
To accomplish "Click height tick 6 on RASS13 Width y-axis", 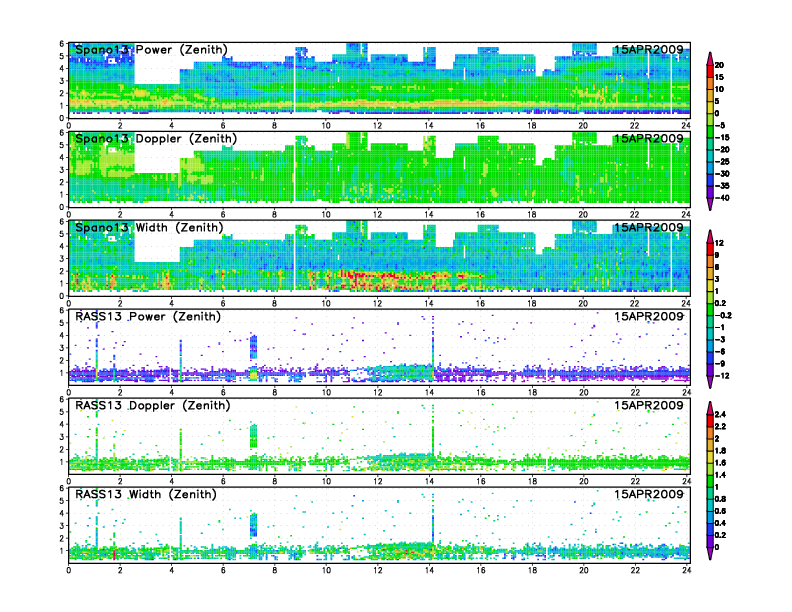I will click(62, 488).
